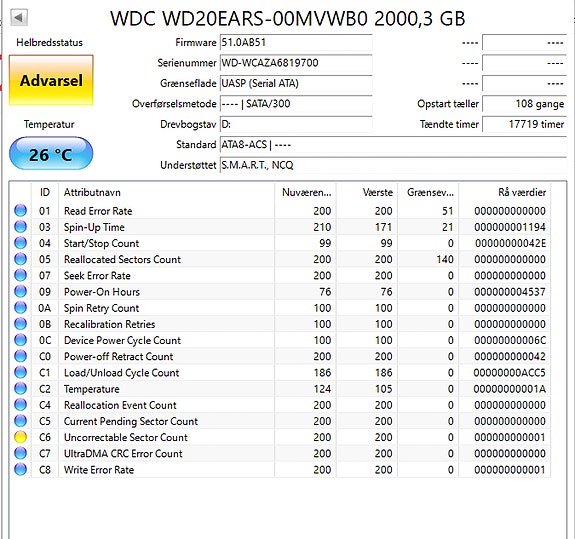Click the Tændte timer value field

point(524,124)
